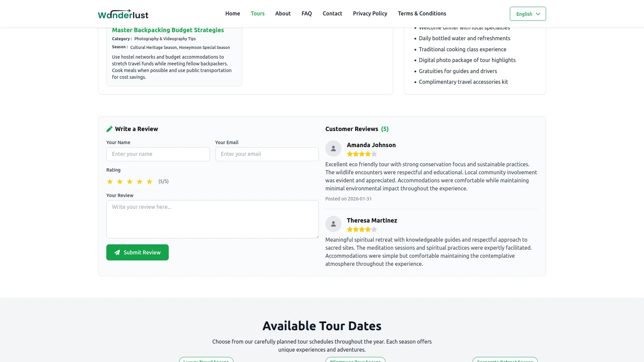Image resolution: width=644 pixels, height=362 pixels.
Task: Select the fifth star in the rating row
Action: (149, 181)
